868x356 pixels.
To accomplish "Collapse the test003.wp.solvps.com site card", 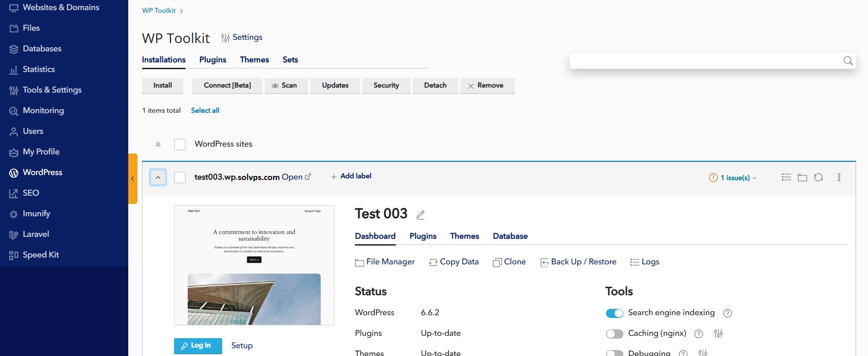I will pos(158,177).
